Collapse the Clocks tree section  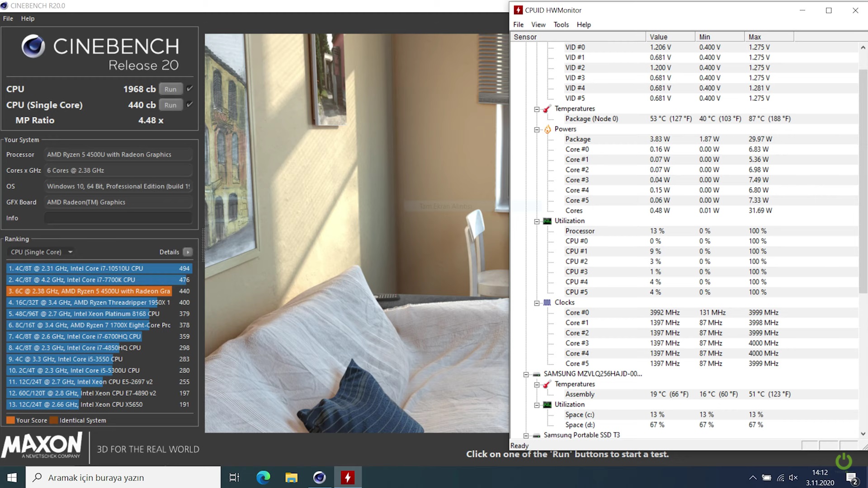pyautogui.click(x=537, y=303)
